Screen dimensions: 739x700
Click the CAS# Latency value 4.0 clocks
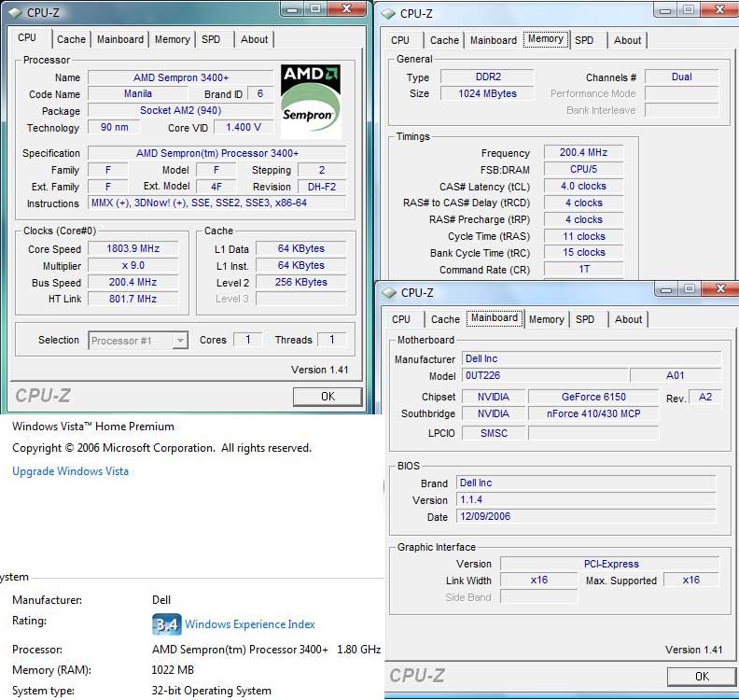(583, 186)
